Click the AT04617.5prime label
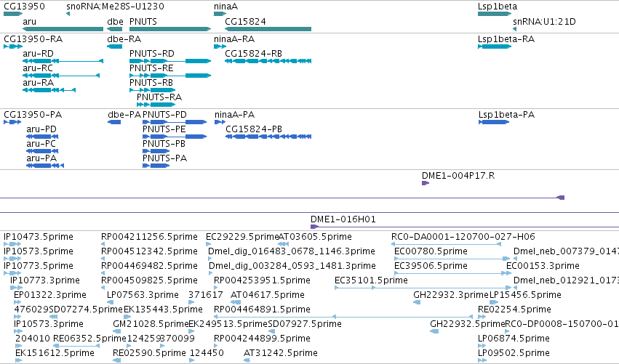619x364 pixels. coord(268,295)
